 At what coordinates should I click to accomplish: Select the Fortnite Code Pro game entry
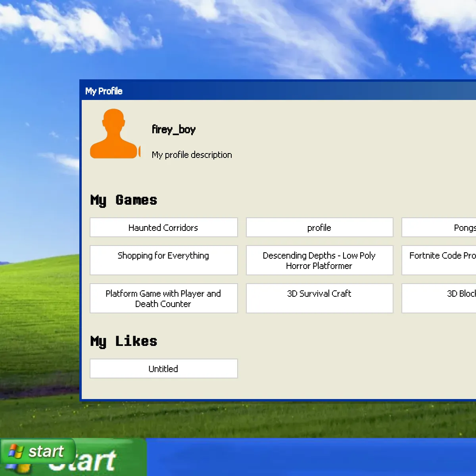(x=439, y=260)
